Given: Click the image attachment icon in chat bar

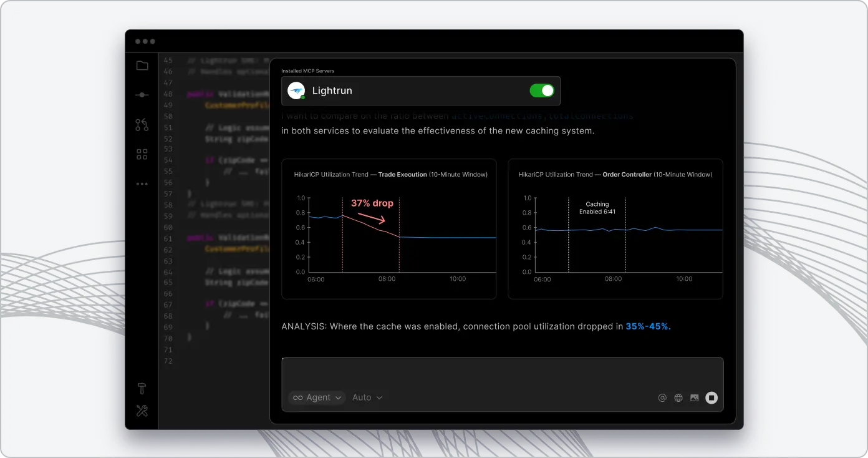Looking at the screenshot, I should pos(693,397).
